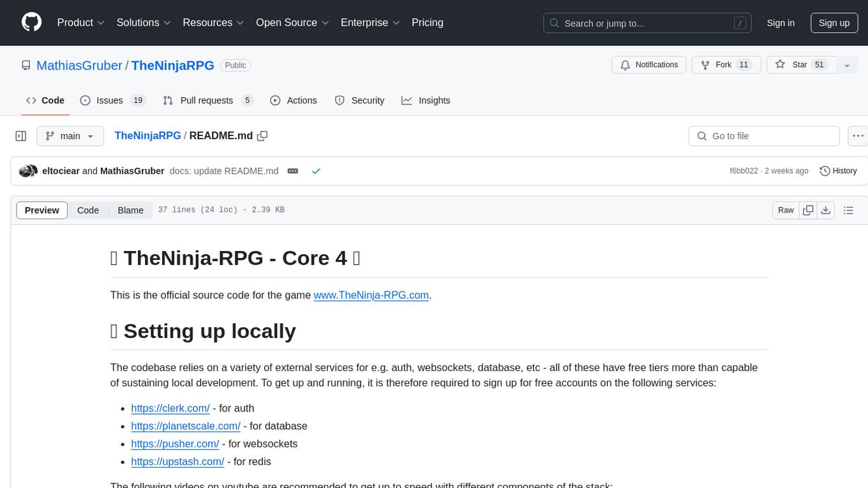Expand the commit message details ellipsis
The width and height of the screenshot is (868, 488).
(293, 171)
